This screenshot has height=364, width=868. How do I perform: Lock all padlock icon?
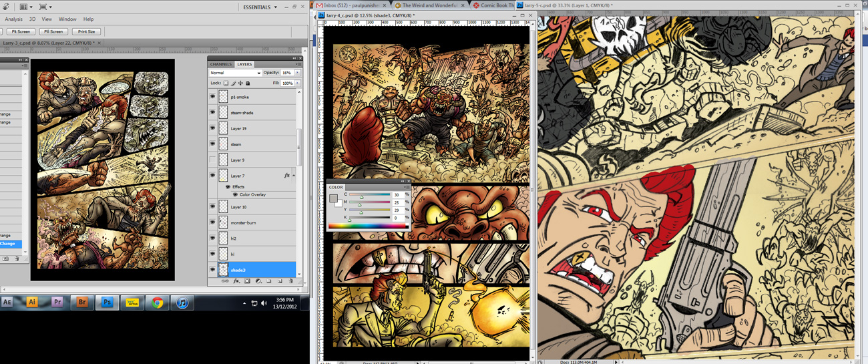point(248,83)
